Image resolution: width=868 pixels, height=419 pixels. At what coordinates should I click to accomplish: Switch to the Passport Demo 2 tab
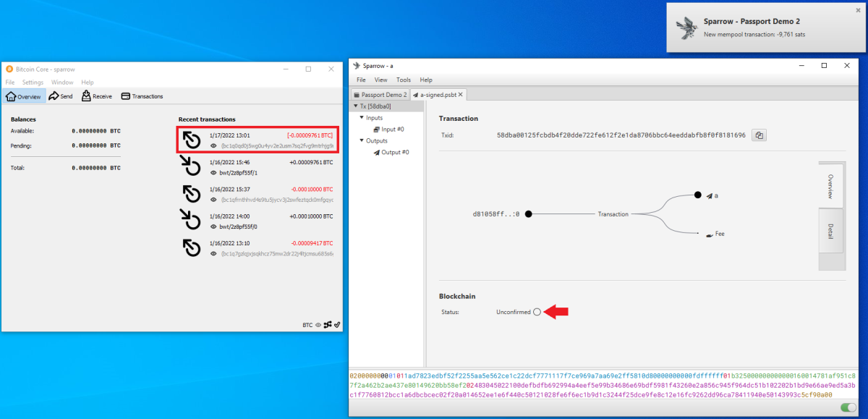click(380, 95)
